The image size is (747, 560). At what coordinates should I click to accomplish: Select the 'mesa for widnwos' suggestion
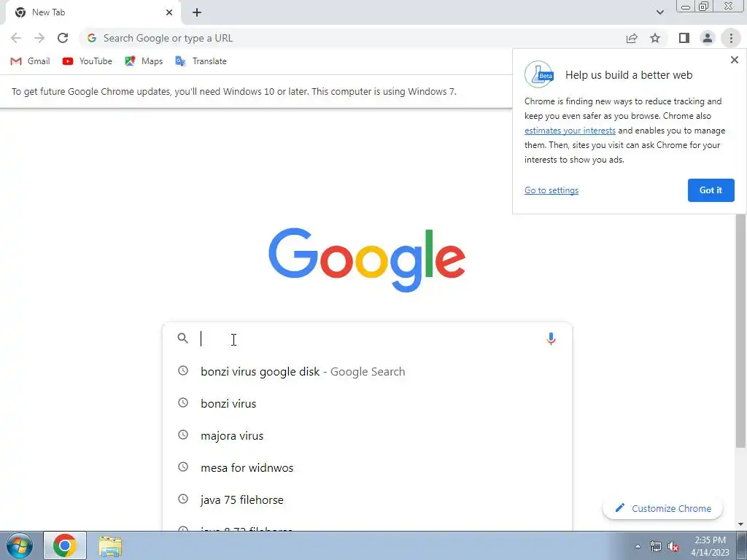point(367,467)
